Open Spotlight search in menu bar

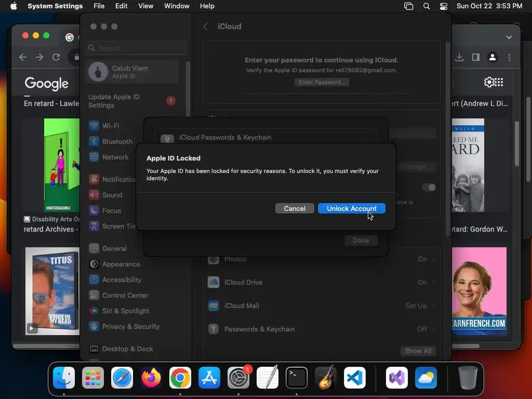427,6
